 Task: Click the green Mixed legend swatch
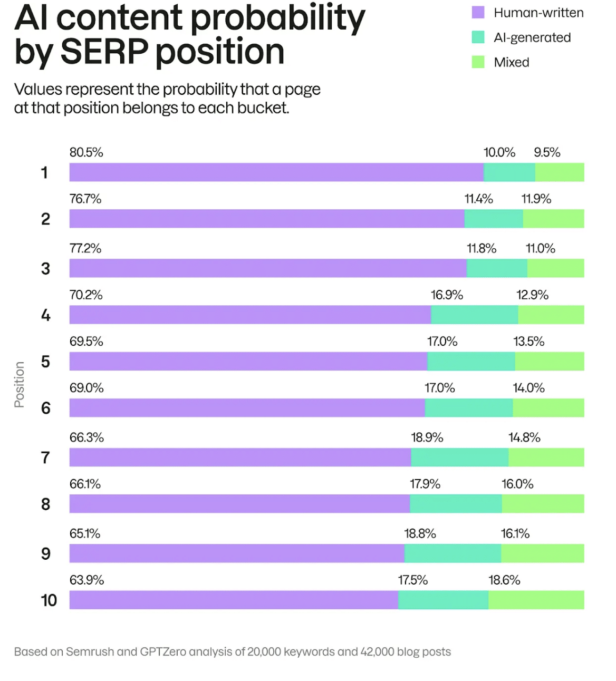click(x=478, y=62)
